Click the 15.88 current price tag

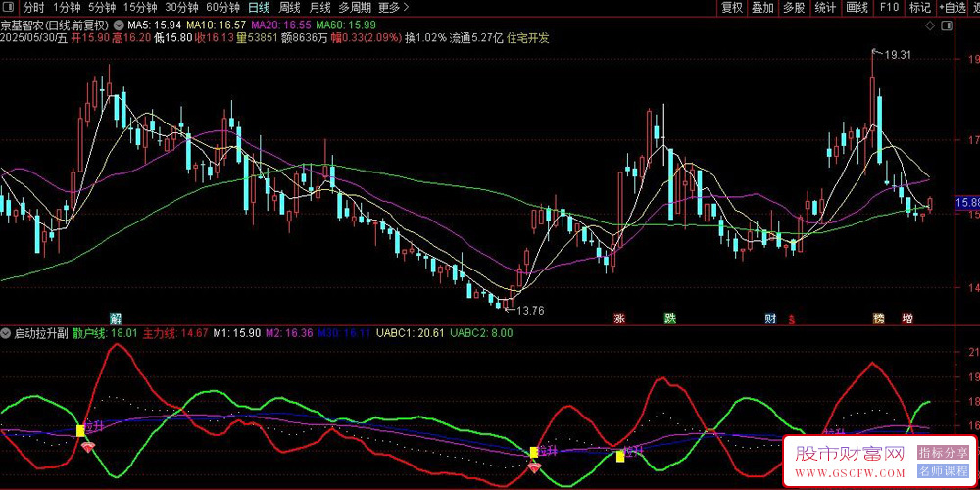[967, 203]
